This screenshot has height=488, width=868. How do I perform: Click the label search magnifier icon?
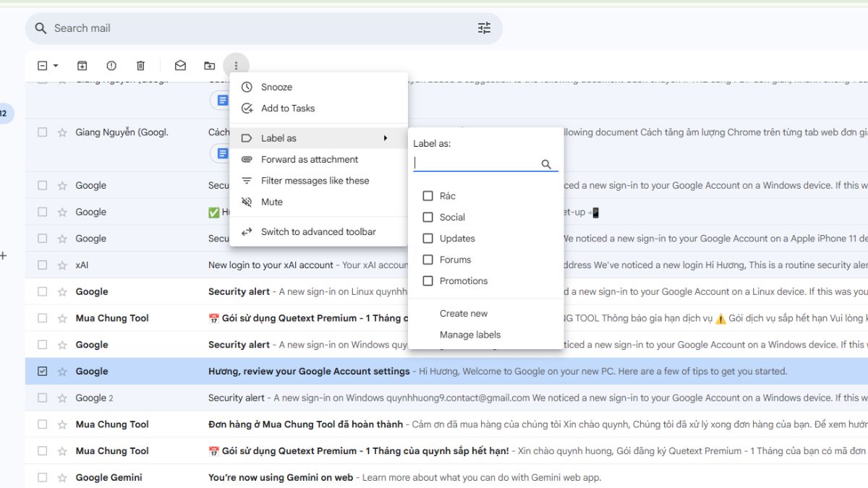coord(546,164)
